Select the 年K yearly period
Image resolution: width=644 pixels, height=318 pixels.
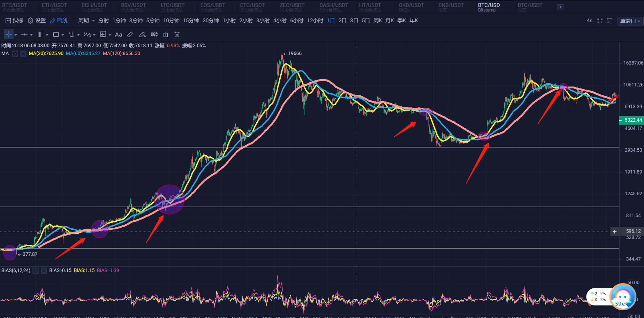pyautogui.click(x=414, y=21)
